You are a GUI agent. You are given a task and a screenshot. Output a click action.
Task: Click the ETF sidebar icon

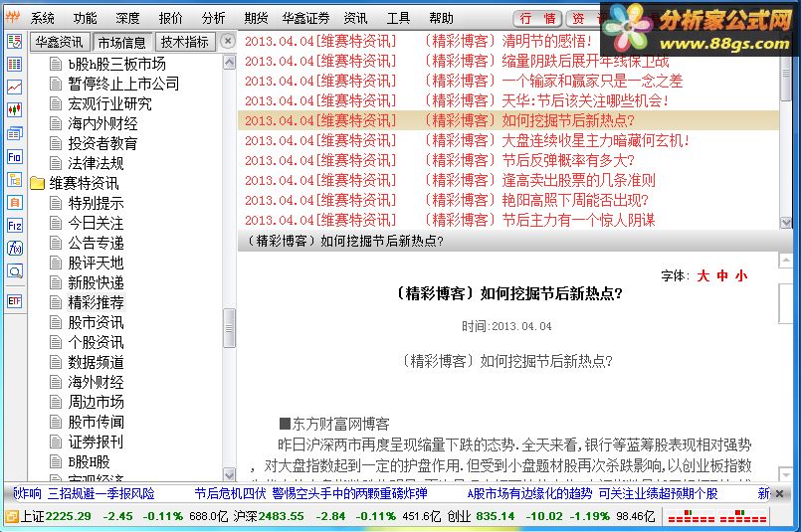[x=14, y=301]
